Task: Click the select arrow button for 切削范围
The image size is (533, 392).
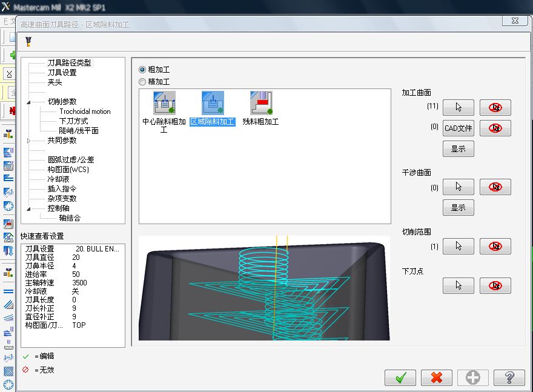Action: 459,246
